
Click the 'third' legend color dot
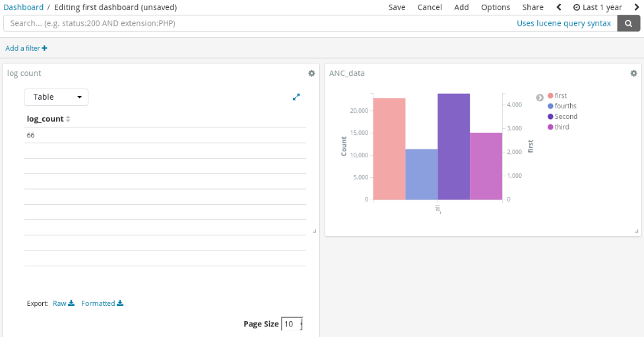(x=550, y=127)
